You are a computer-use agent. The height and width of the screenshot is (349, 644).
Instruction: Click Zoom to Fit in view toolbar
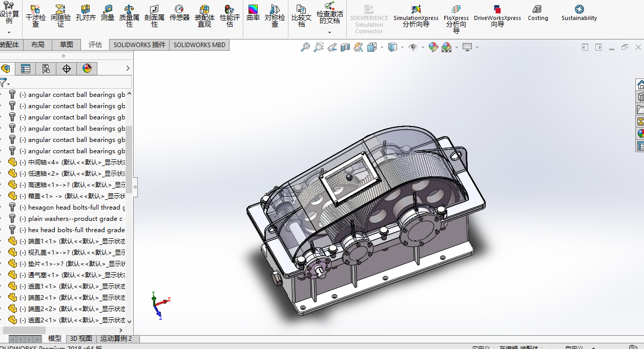point(305,47)
